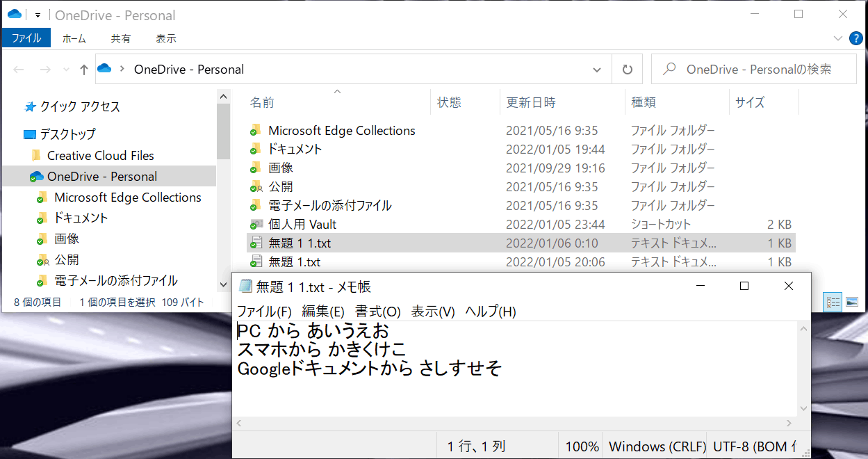This screenshot has width=868, height=459.
Task: Select the Microsoft Edge Collections file name
Action: (342, 131)
